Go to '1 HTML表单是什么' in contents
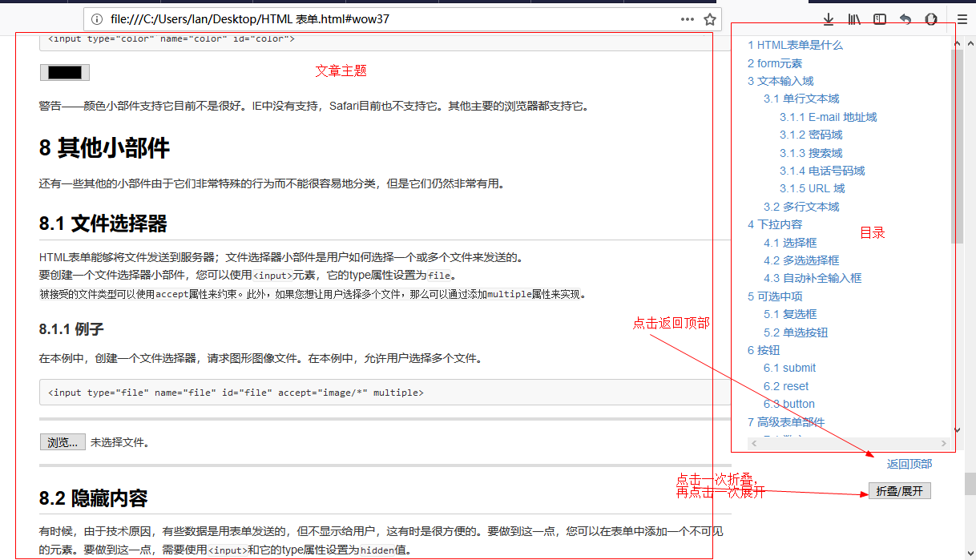This screenshot has width=976, height=560. tap(795, 45)
